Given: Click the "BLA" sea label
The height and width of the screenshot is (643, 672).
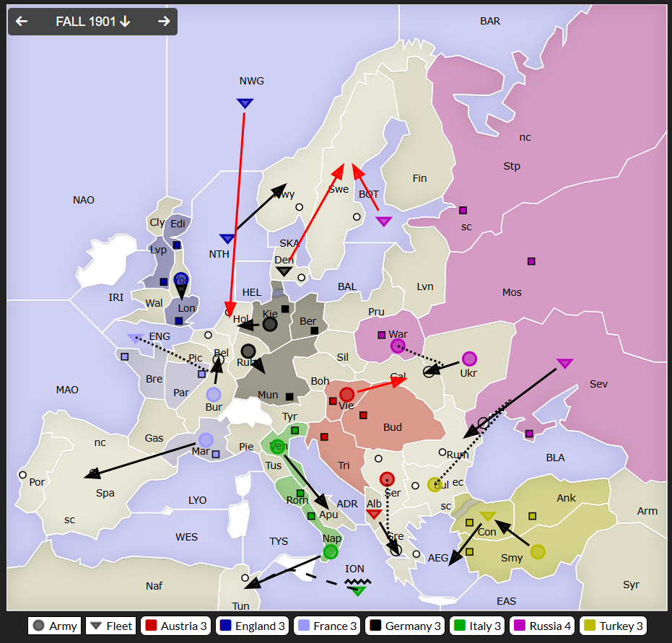Looking at the screenshot, I should tap(556, 458).
